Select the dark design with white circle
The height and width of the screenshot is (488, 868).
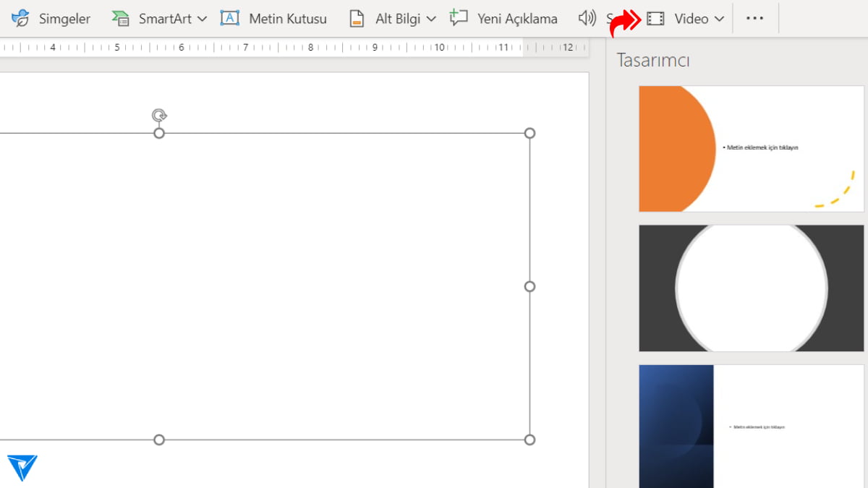751,287
